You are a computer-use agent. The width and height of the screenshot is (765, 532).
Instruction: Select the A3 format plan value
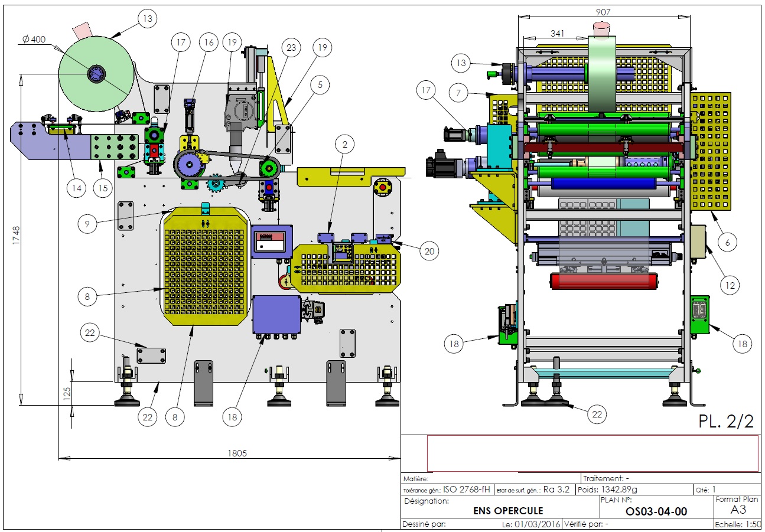pos(737,510)
